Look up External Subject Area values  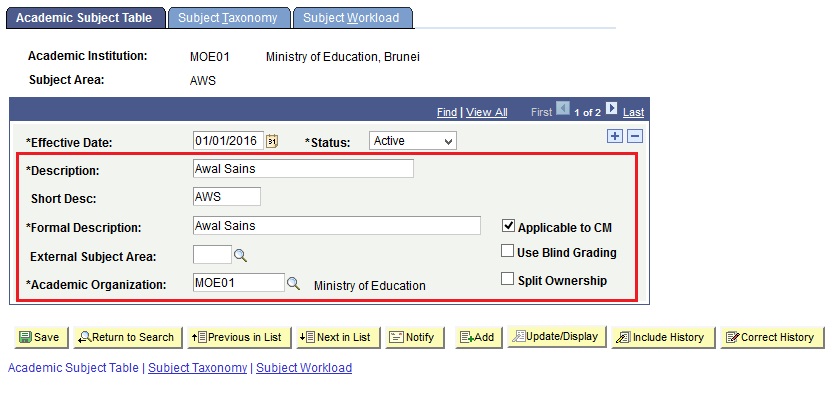click(x=240, y=256)
